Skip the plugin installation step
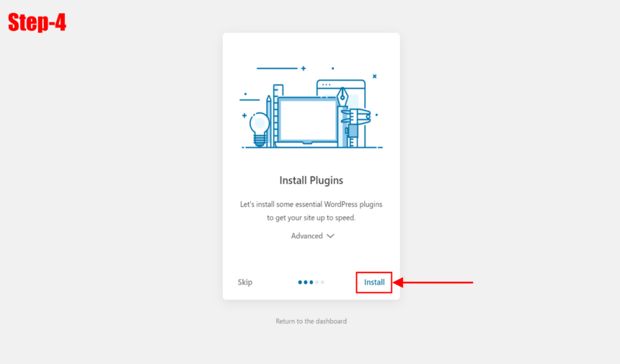This screenshot has height=364, width=620. point(245,282)
